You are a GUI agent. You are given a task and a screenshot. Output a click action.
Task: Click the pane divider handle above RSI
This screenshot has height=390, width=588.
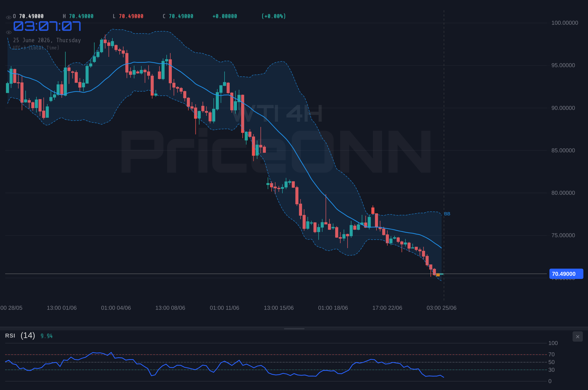tap(294, 329)
